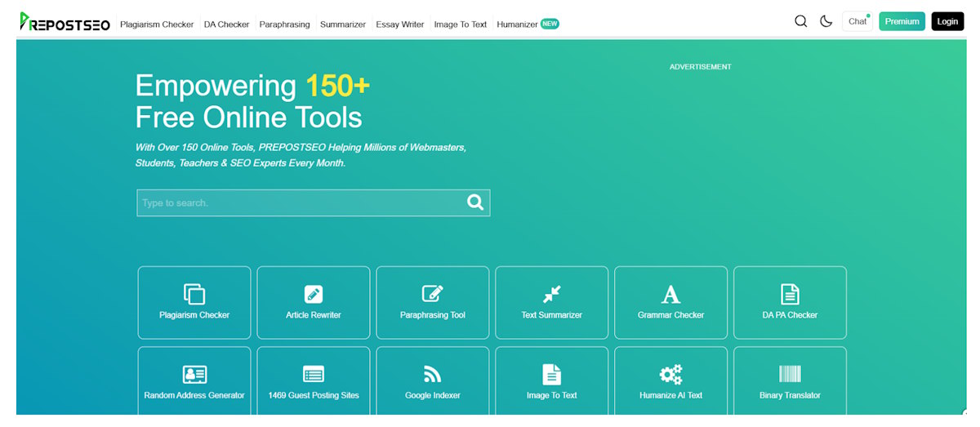The height and width of the screenshot is (427, 980).
Task: Click the Paraphrasing Tool card icon
Action: (433, 294)
